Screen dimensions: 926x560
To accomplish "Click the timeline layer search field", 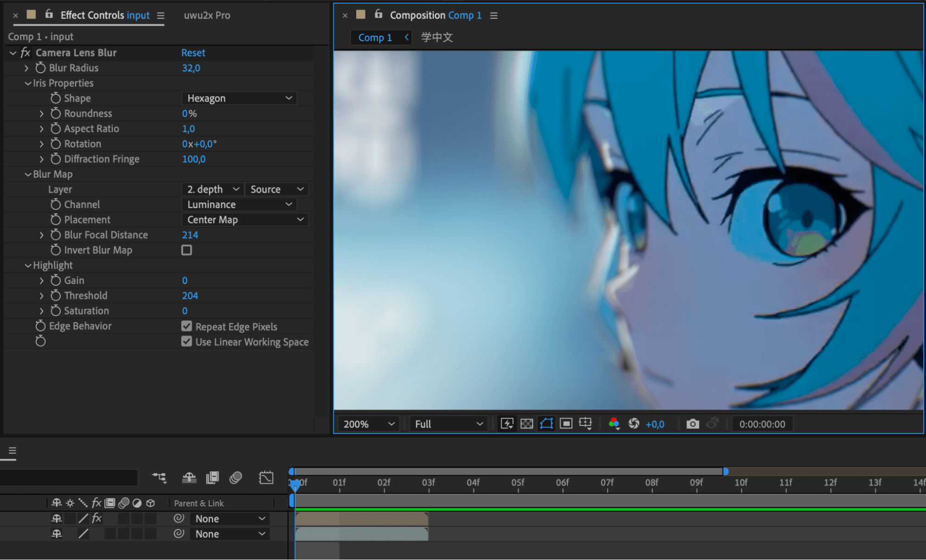I will tap(69, 478).
